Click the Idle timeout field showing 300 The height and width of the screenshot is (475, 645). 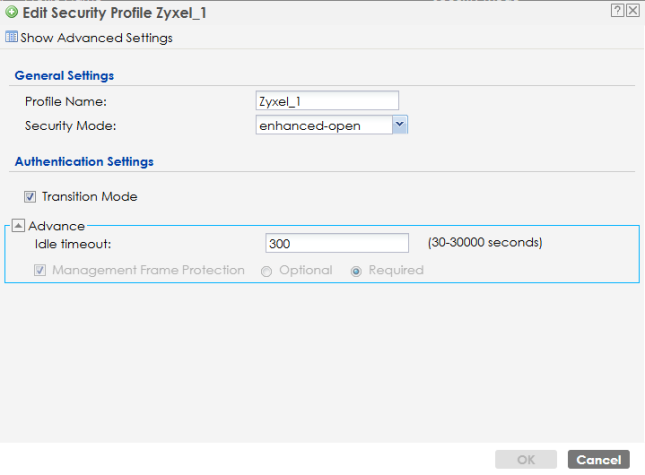pyautogui.click(x=337, y=243)
